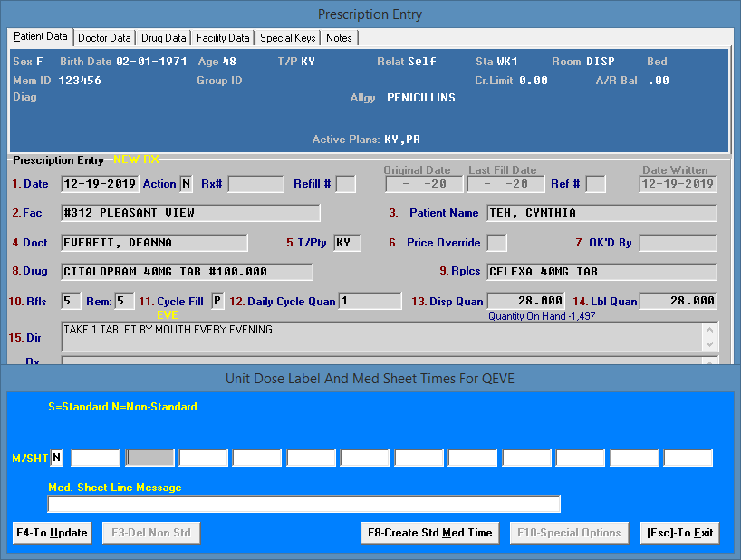Go to the Notes tab
This screenshot has width=741, height=560.
(340, 38)
